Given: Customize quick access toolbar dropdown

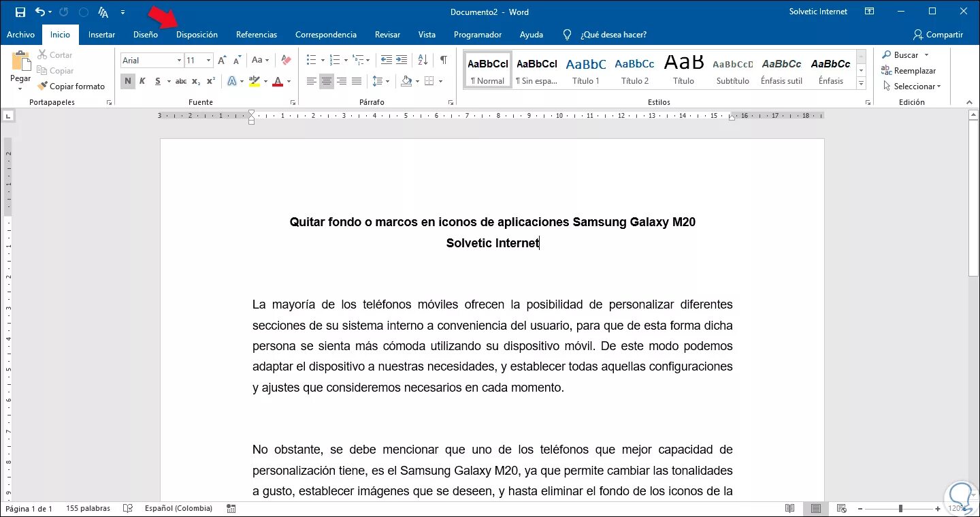Looking at the screenshot, I should pos(122,12).
